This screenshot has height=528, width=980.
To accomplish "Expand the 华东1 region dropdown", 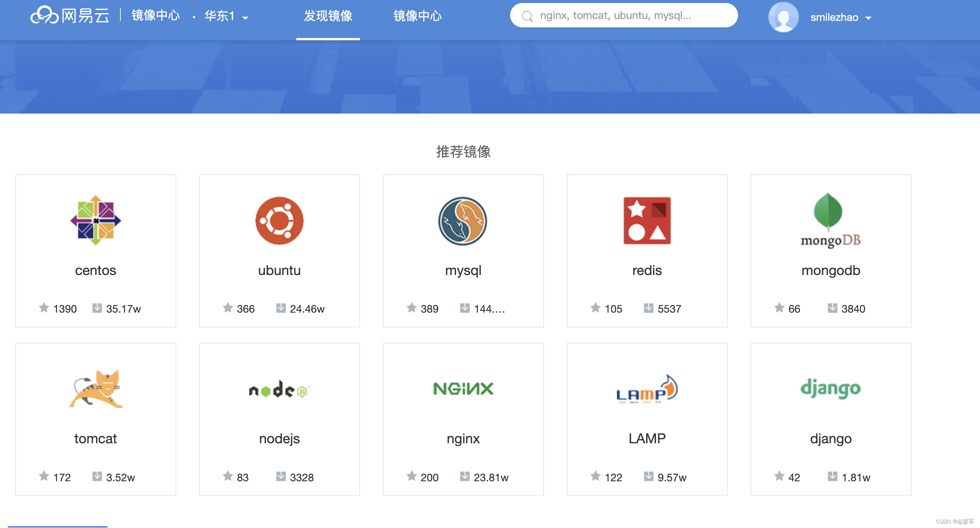I will coord(227,16).
